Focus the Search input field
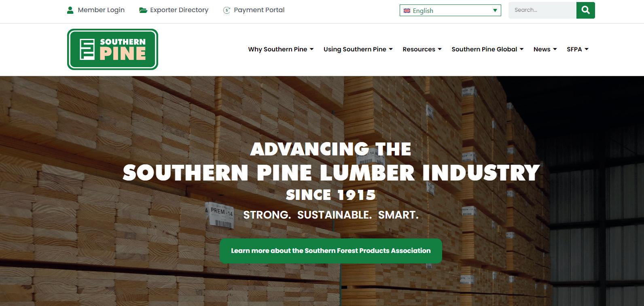Viewport: 644px width, 306px height. 542,10
